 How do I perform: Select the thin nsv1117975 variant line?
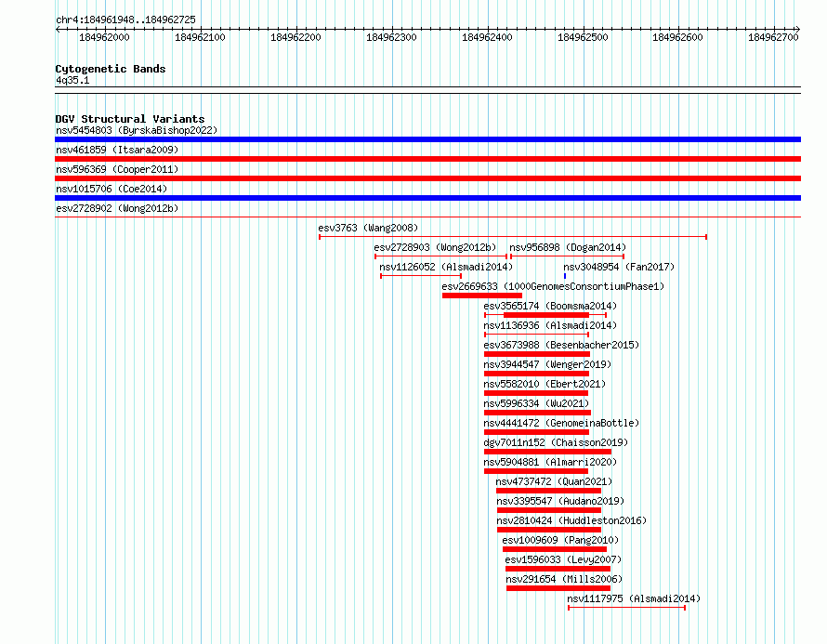626,608
